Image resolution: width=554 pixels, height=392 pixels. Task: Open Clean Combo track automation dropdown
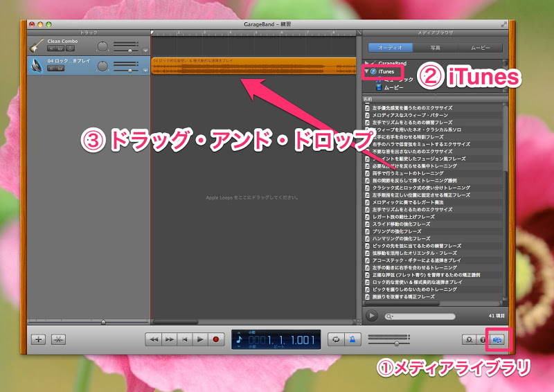(x=145, y=51)
